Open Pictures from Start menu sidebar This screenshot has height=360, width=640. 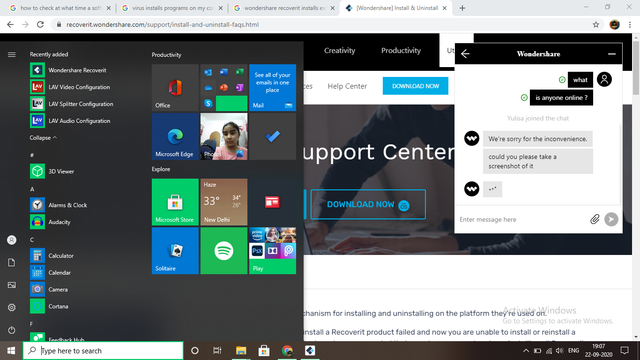(x=11, y=285)
